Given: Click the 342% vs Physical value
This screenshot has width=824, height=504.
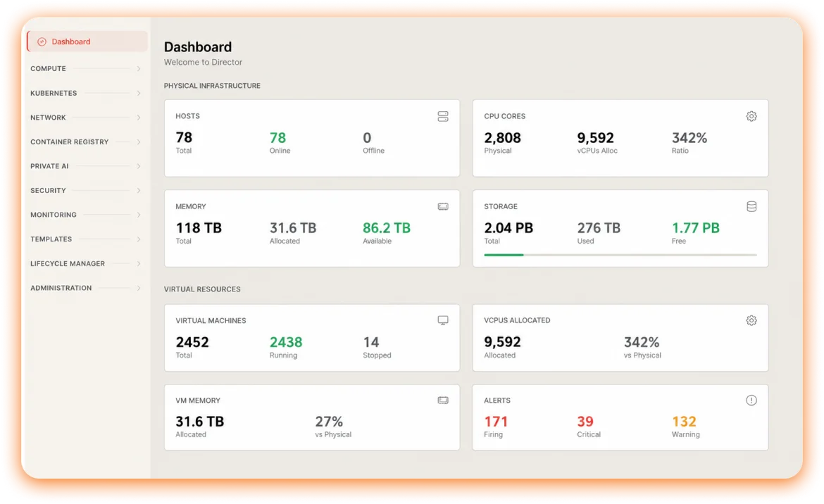Looking at the screenshot, I should point(642,342).
